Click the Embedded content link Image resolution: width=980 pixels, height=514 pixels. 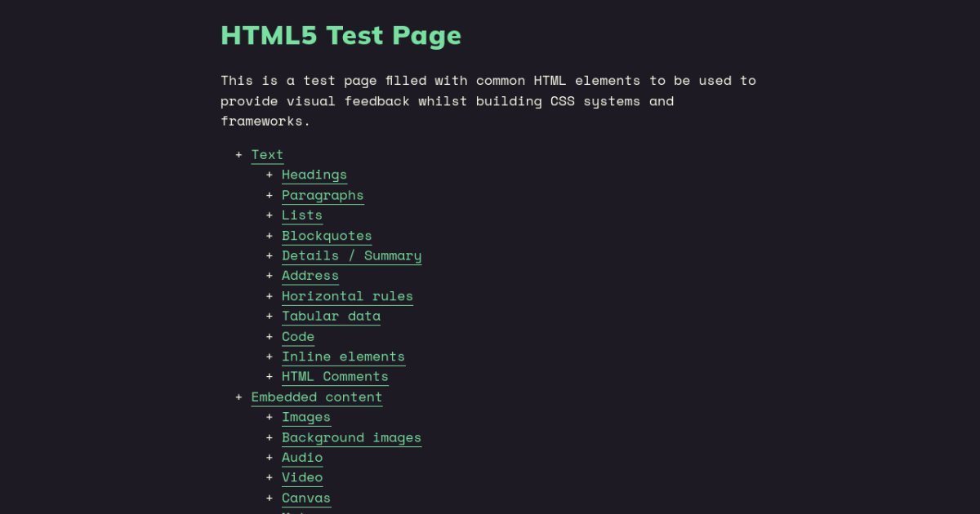316,397
